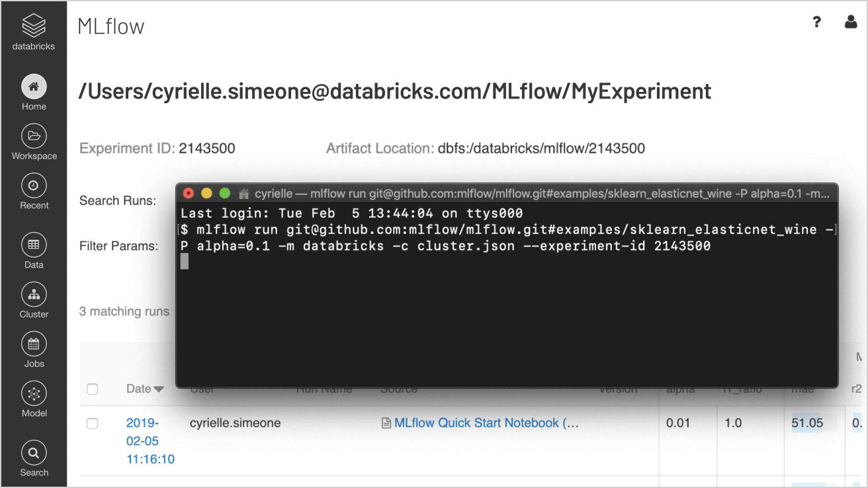Sort runs by Date column arrow
868x488 pixels.
tap(159, 389)
